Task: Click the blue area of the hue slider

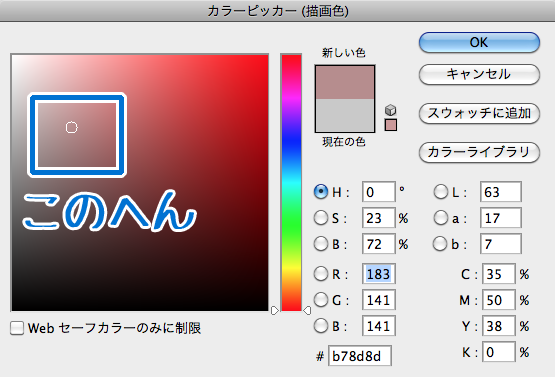Action: pyautogui.click(x=291, y=143)
